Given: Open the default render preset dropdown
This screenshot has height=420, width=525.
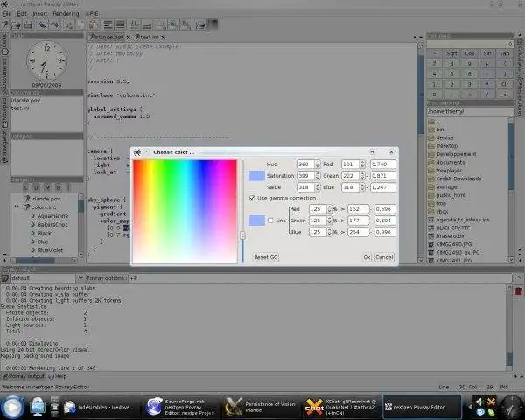Looking at the screenshot, I should [x=80, y=278].
